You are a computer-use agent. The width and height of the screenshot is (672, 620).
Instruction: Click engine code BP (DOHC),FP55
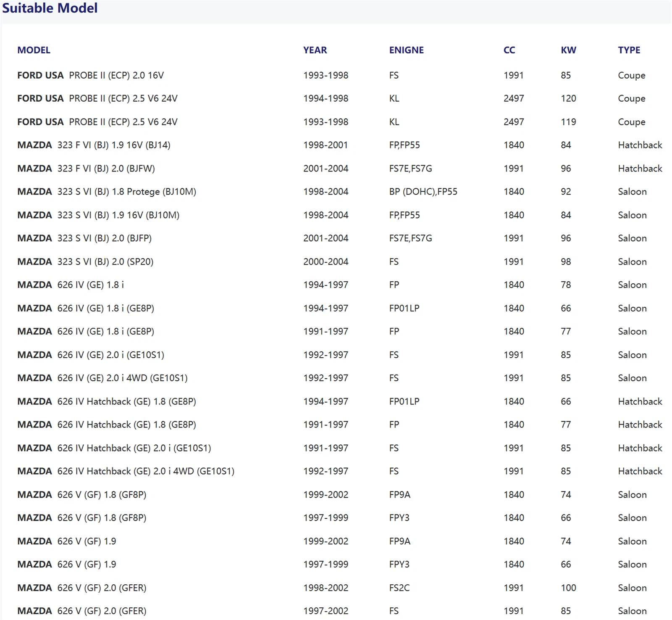point(423,192)
